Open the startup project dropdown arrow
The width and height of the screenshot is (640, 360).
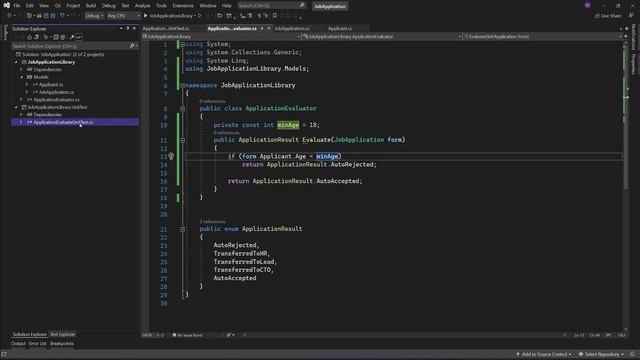point(194,16)
